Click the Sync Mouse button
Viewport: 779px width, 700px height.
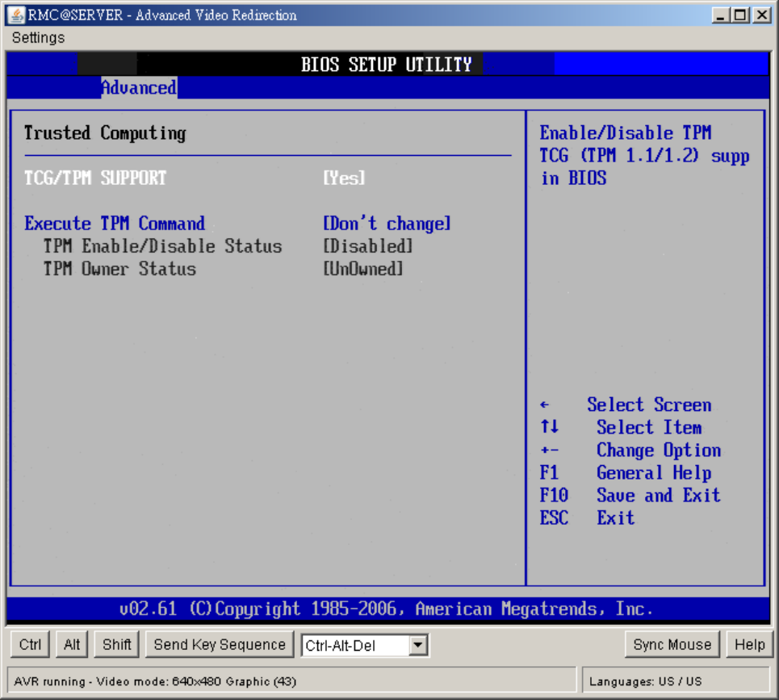[672, 644]
